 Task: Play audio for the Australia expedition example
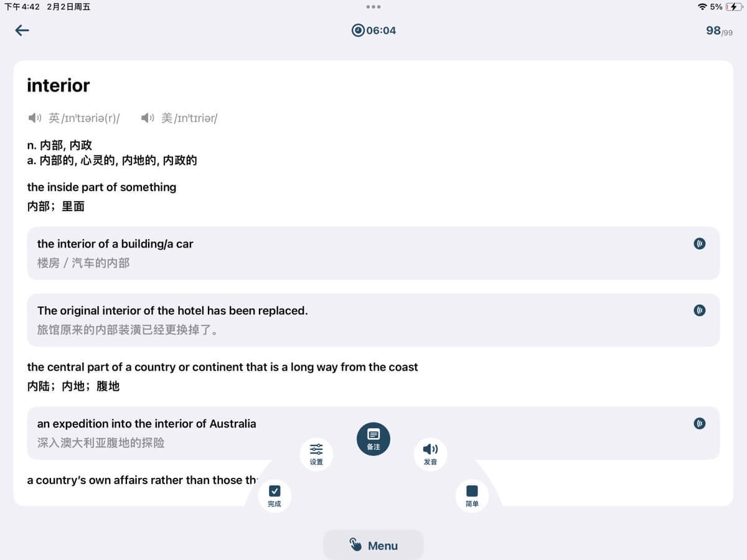coord(700,423)
